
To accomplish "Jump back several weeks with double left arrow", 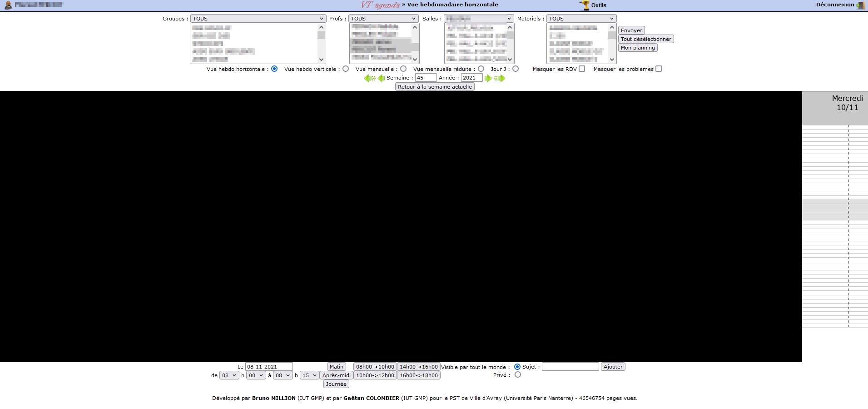I will pyautogui.click(x=370, y=78).
